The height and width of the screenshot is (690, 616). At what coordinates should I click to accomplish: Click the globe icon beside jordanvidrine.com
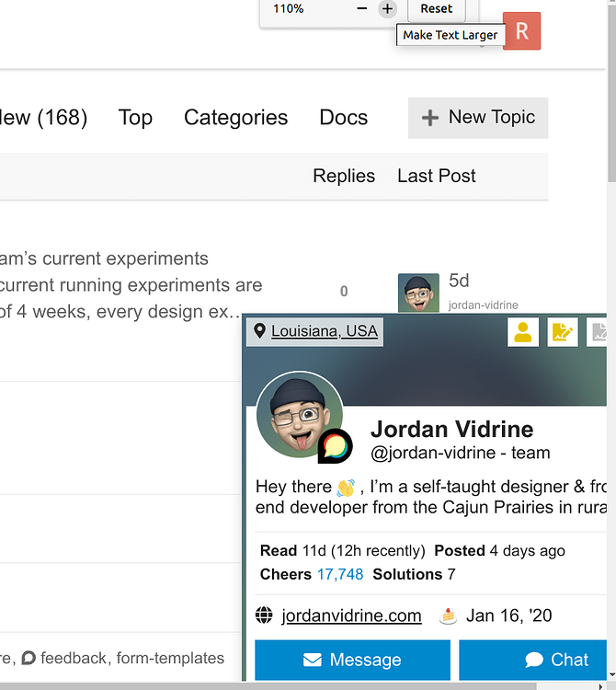coord(265,615)
